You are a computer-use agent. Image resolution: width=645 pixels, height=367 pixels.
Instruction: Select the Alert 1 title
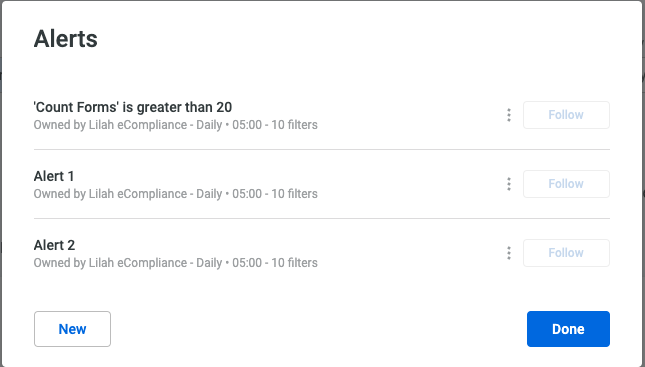pos(54,176)
